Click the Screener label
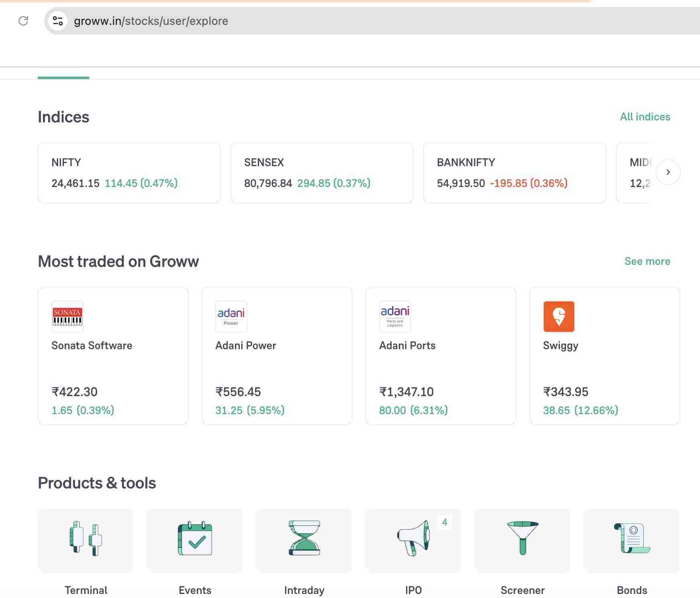The width and height of the screenshot is (700, 598). click(x=522, y=590)
